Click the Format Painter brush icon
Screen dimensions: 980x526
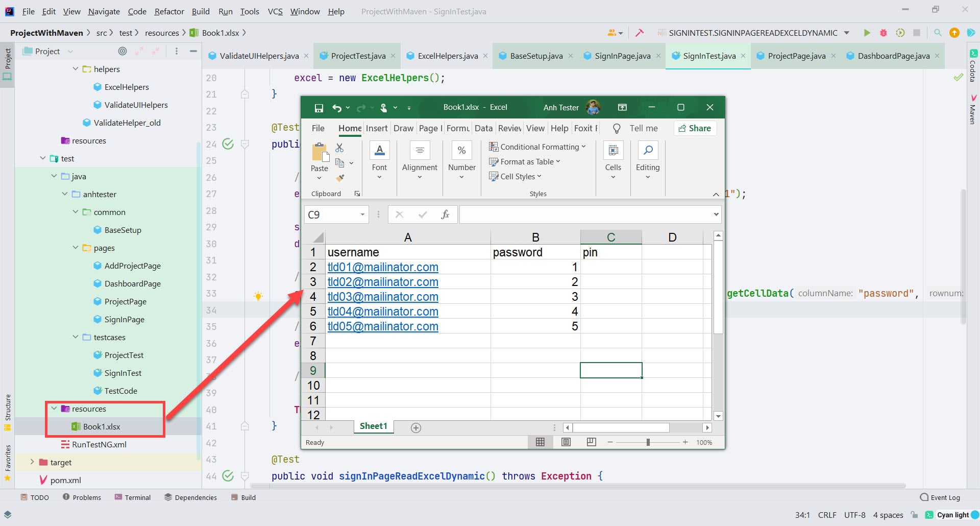click(x=340, y=178)
